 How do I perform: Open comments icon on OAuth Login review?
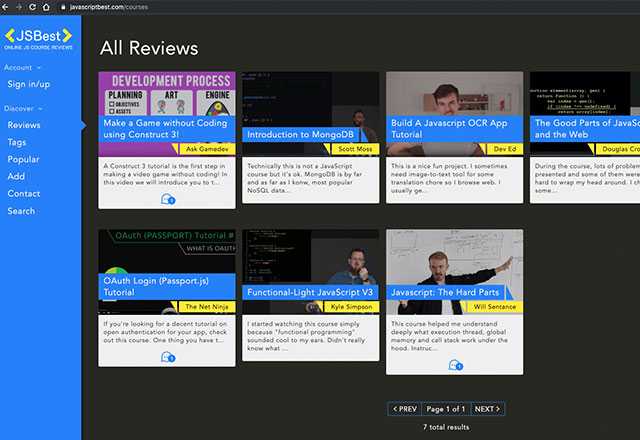click(x=168, y=357)
